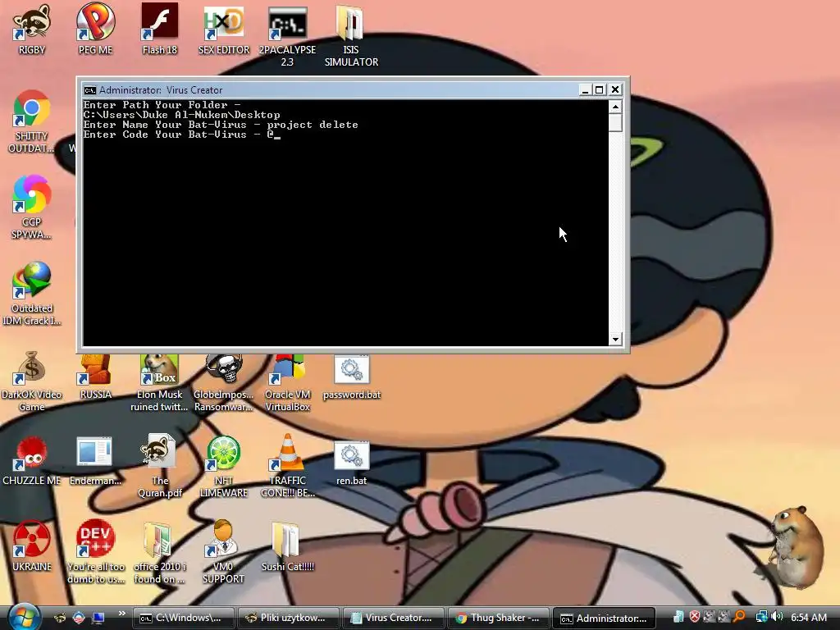
Task: Launch the PEG ME shortcut
Action: (x=95, y=30)
